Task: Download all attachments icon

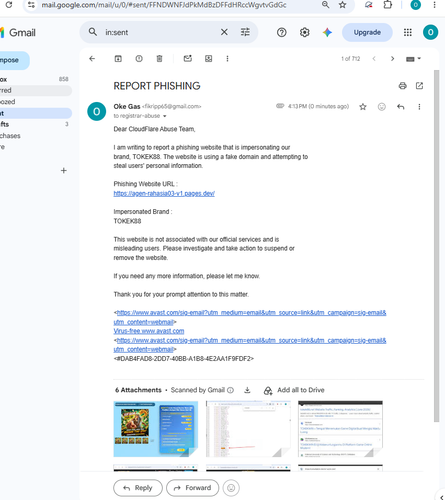Action: click(x=247, y=390)
